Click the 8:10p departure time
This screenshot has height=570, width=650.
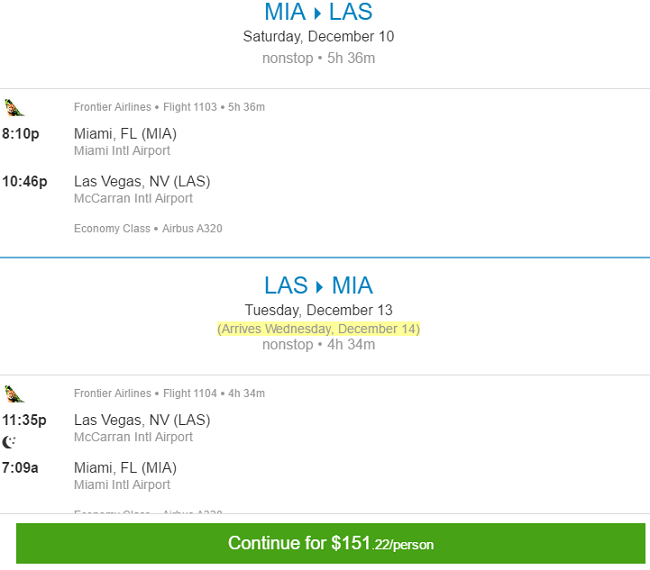point(21,134)
